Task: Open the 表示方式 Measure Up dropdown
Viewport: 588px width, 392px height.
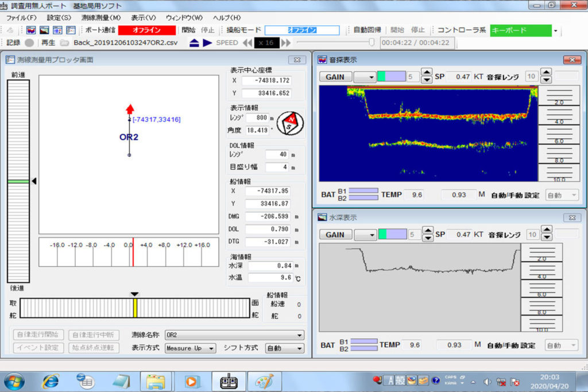Action: tap(211, 348)
